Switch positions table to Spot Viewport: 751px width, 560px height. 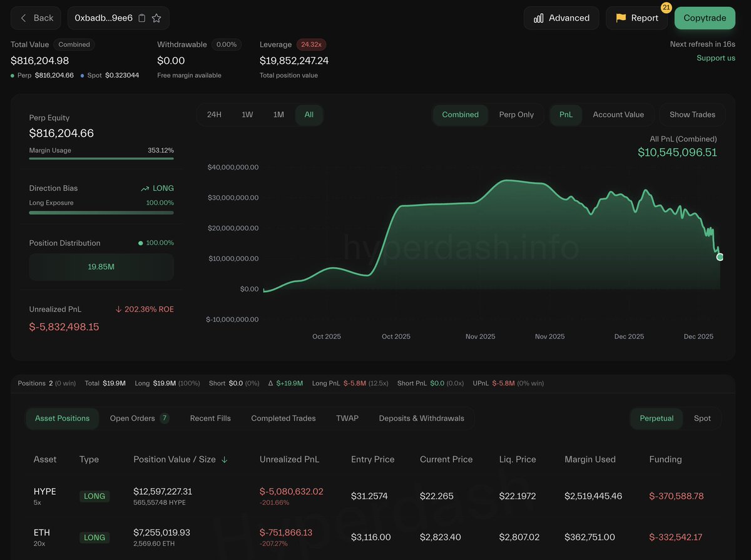pos(702,418)
